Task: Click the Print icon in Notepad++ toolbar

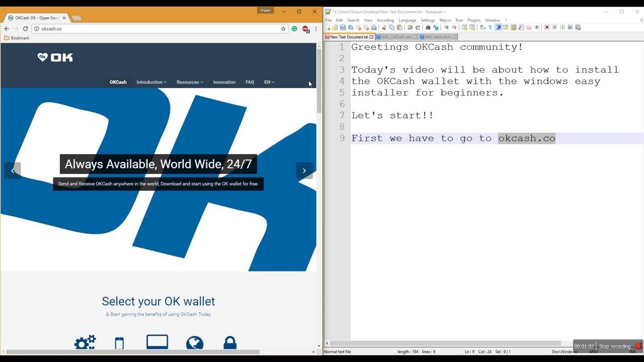Action: coord(373,27)
